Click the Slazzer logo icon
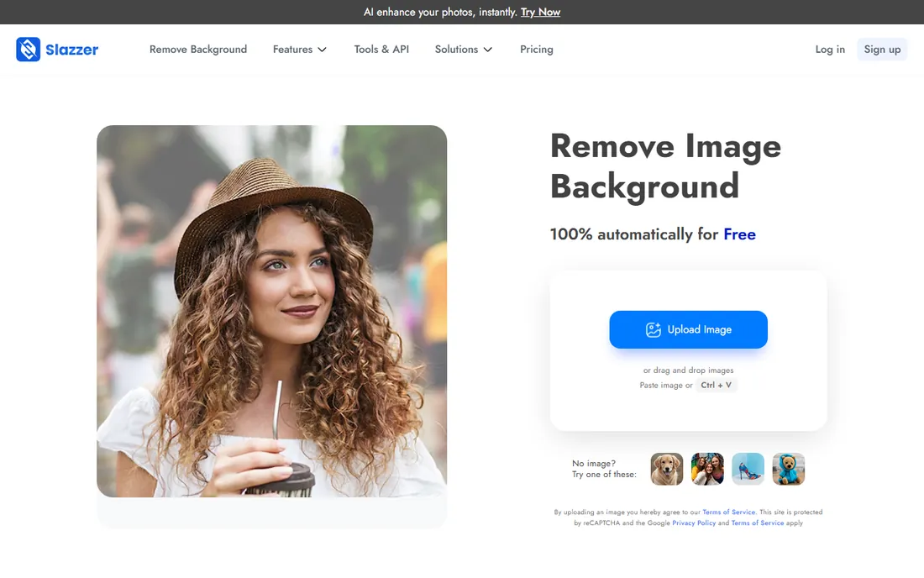The width and height of the screenshot is (924, 578). [29, 50]
